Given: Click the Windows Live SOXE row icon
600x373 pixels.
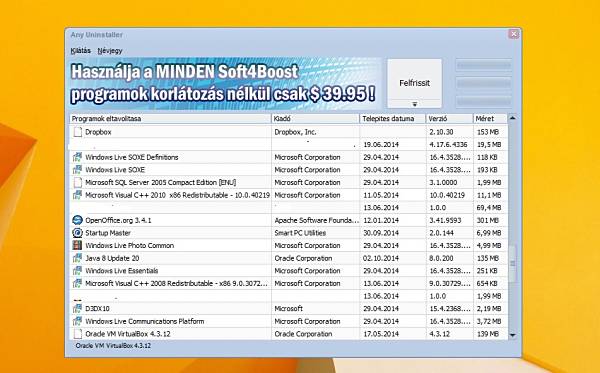Looking at the screenshot, I should [x=77, y=170].
